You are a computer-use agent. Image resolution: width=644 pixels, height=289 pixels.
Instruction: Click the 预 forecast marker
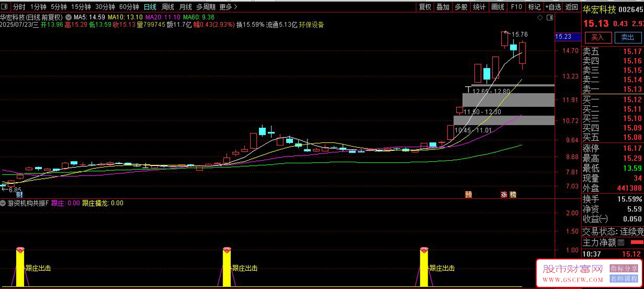(x=468, y=194)
